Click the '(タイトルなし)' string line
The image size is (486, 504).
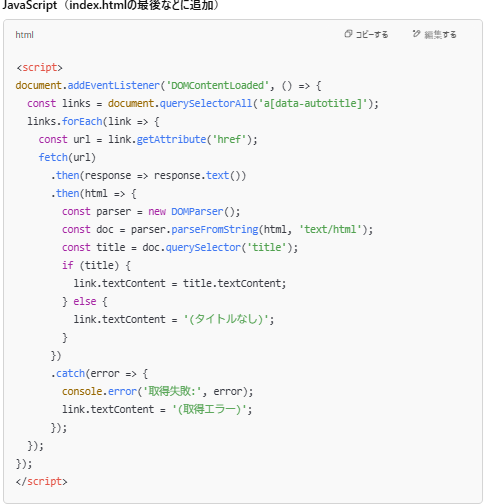tap(174, 319)
